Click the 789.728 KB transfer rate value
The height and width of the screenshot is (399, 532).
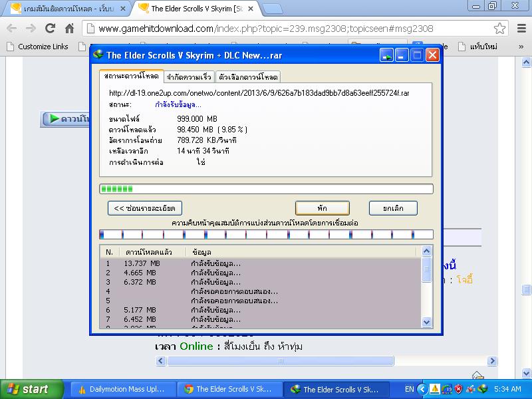(207, 140)
